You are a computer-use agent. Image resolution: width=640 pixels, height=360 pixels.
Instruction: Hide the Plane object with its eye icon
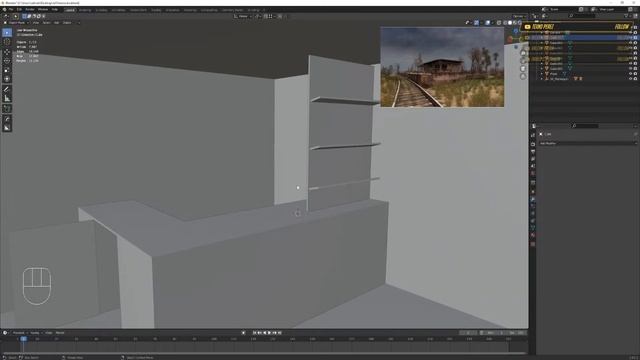[630, 74]
